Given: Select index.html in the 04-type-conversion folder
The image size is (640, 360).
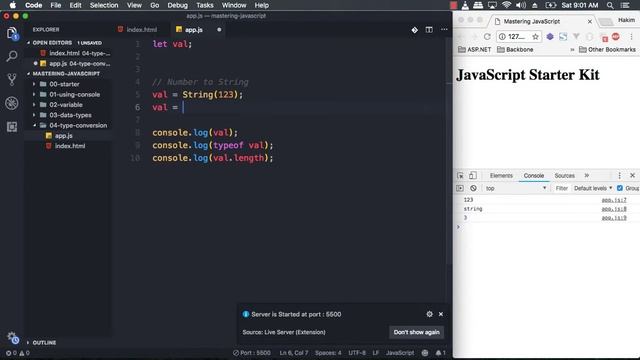Looking at the screenshot, I should 70,146.
